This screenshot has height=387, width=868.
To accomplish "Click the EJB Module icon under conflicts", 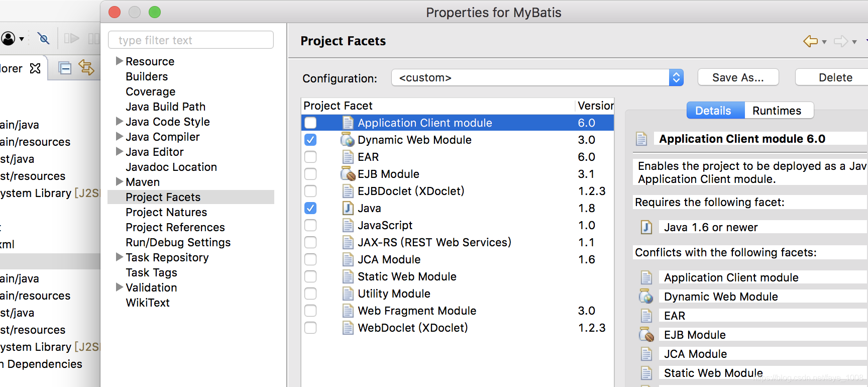I will 646,335.
